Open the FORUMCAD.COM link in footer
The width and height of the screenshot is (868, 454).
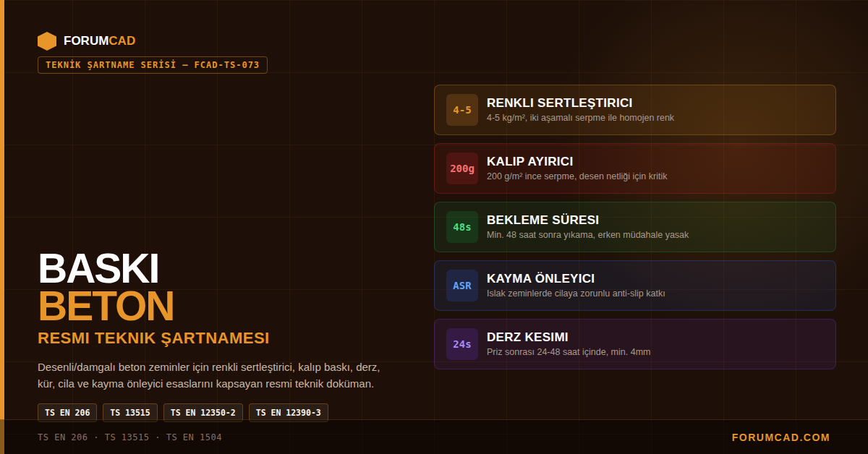(781, 437)
